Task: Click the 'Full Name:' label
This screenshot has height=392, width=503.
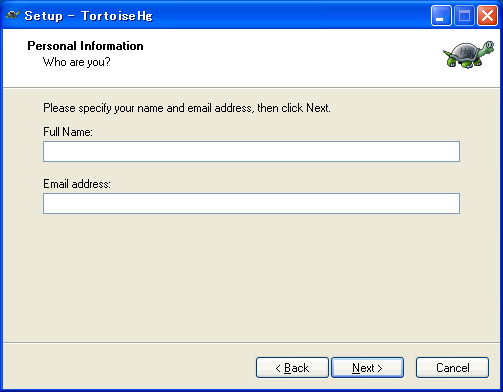Action: tap(68, 132)
